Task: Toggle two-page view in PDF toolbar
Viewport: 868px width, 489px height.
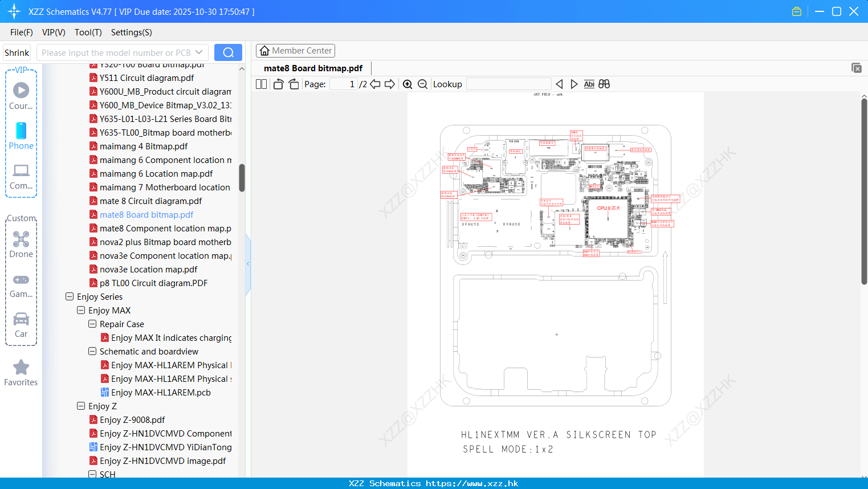Action: click(261, 84)
